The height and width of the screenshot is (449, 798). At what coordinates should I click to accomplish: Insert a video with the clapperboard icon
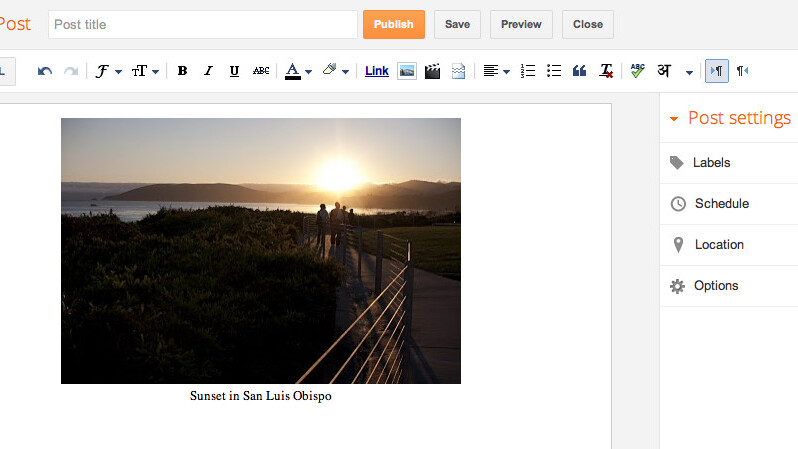coord(432,71)
